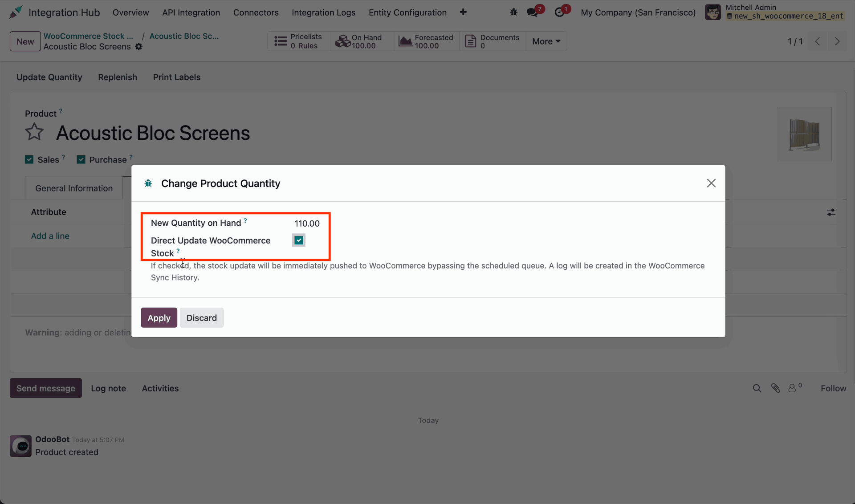Open Entity Configuration menu
Image resolution: width=855 pixels, height=504 pixels.
(x=407, y=12)
